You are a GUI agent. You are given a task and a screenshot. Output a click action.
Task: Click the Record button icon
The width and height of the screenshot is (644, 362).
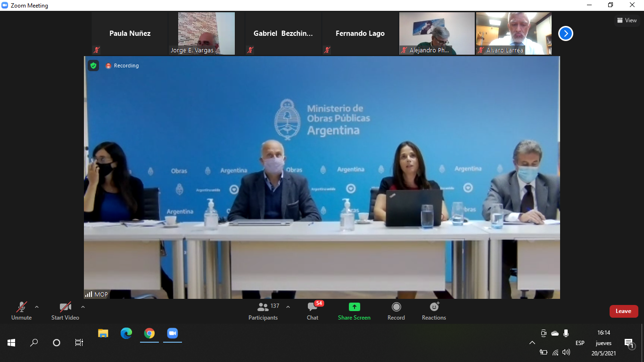(x=396, y=307)
